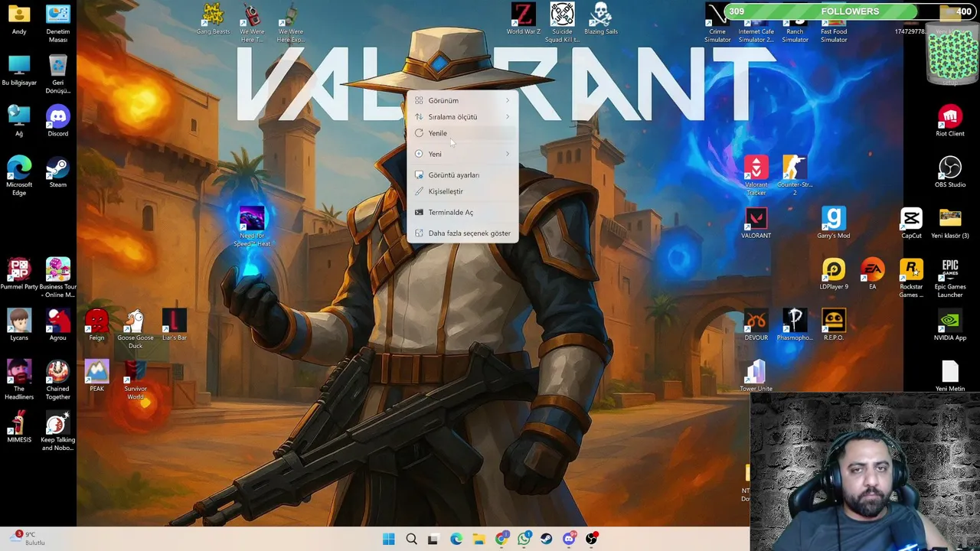Image resolution: width=980 pixels, height=551 pixels.
Task: Select Counter-Strike 2 desktop icon
Action: click(795, 176)
